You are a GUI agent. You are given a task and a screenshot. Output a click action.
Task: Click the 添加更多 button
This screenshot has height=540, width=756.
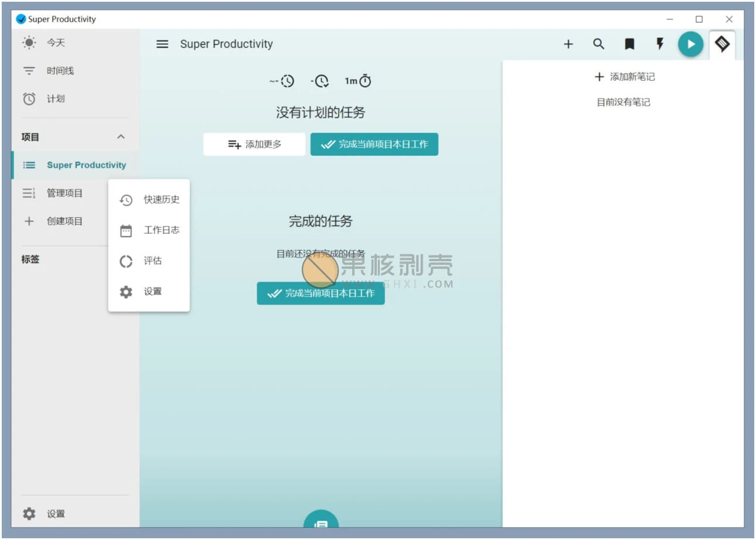click(254, 144)
